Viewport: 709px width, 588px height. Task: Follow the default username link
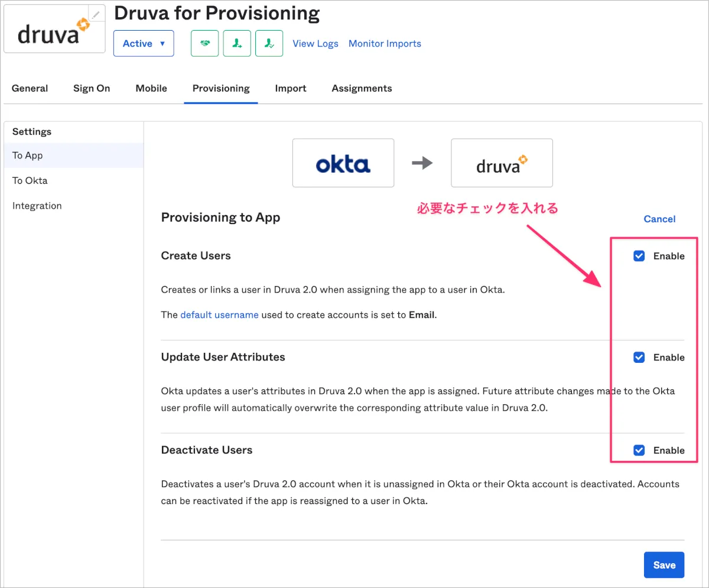[x=219, y=315]
